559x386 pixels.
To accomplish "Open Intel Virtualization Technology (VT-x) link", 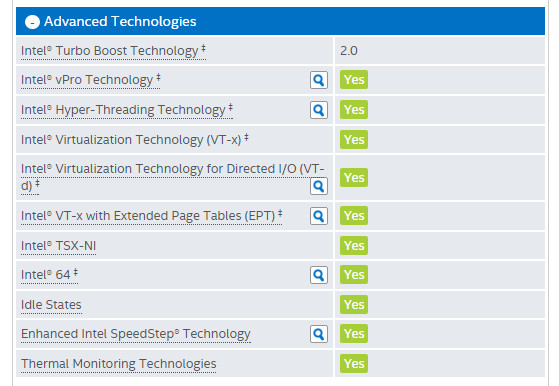I will point(134,140).
